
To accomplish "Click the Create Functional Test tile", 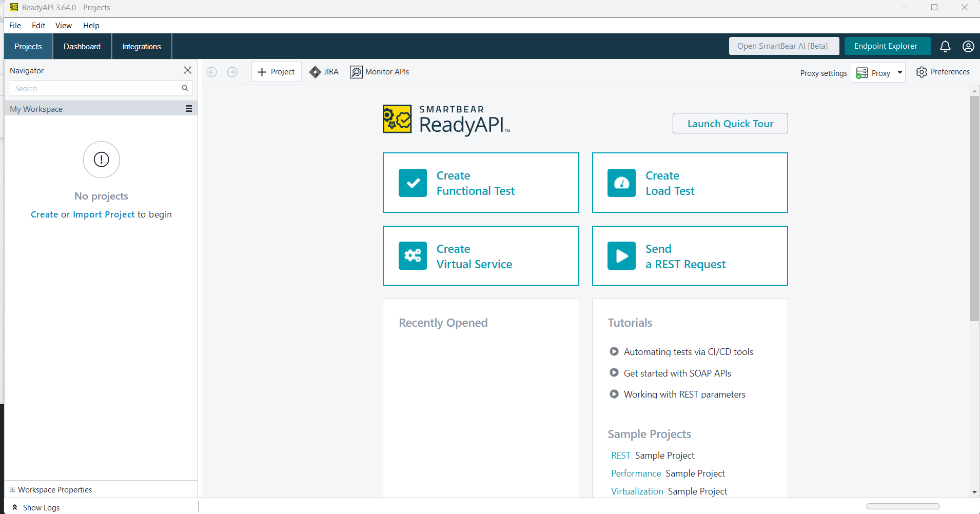I will coord(480,183).
